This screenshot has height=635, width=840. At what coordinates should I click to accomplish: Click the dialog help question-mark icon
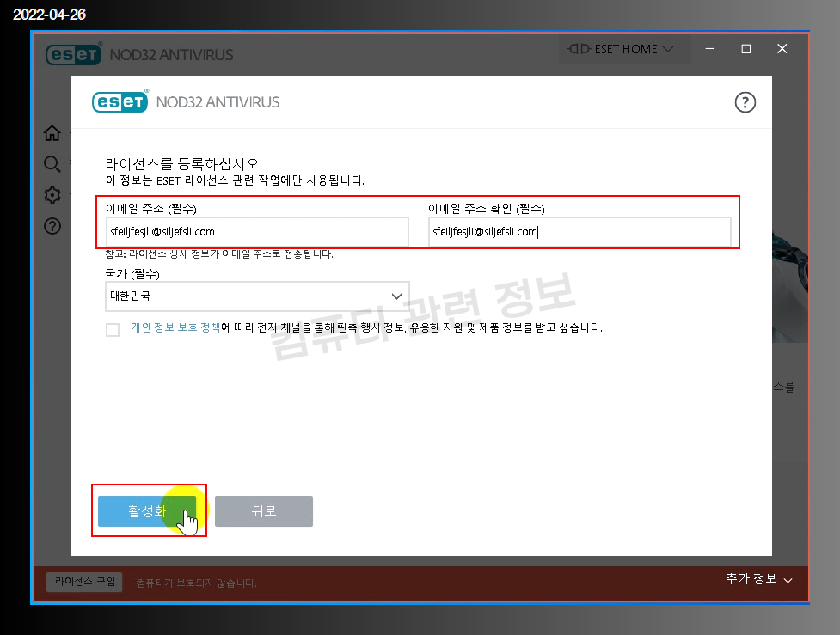point(745,102)
